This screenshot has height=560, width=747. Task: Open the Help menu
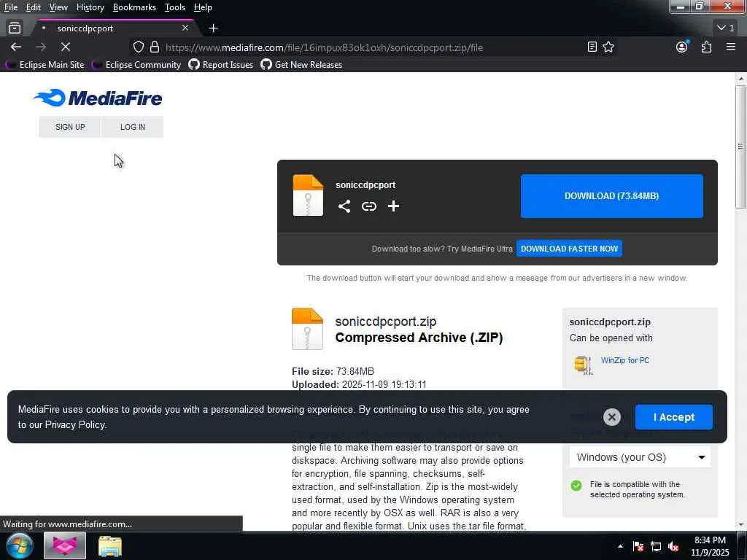[x=203, y=7]
